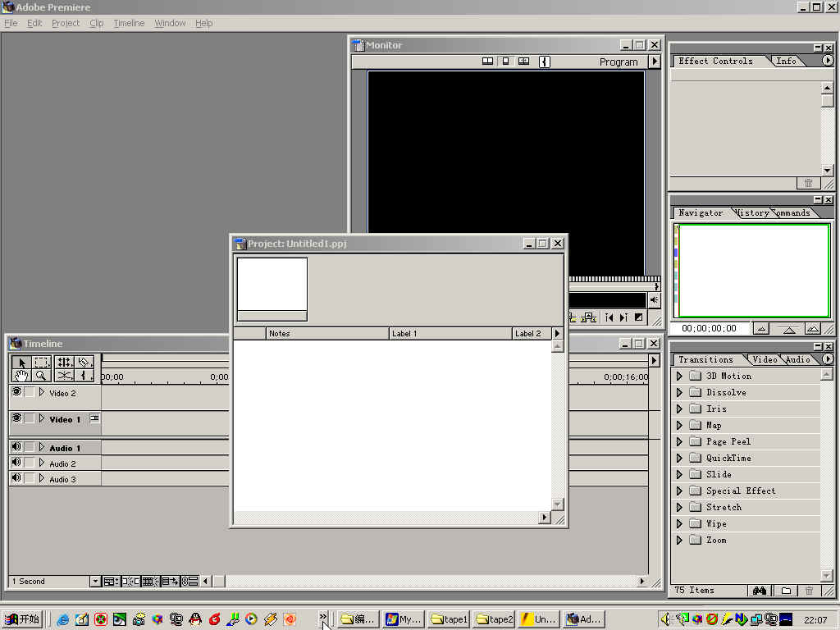Open the Clip menu

coord(97,23)
